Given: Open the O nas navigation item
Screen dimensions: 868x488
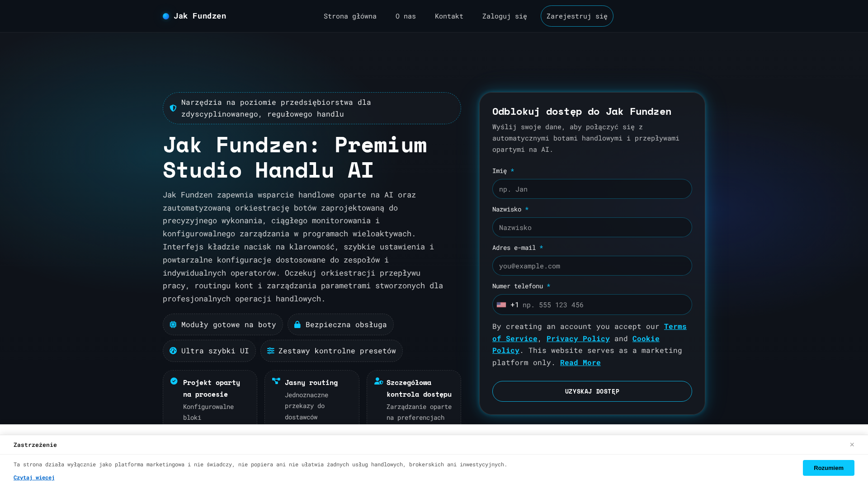Looking at the screenshot, I should click(x=406, y=16).
